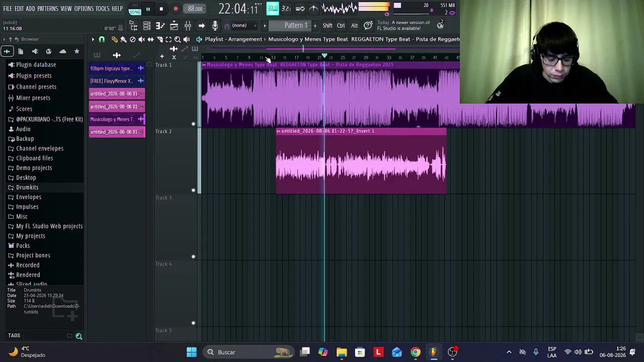
Task: Open the Mixer from toolbar
Action: tap(188, 26)
